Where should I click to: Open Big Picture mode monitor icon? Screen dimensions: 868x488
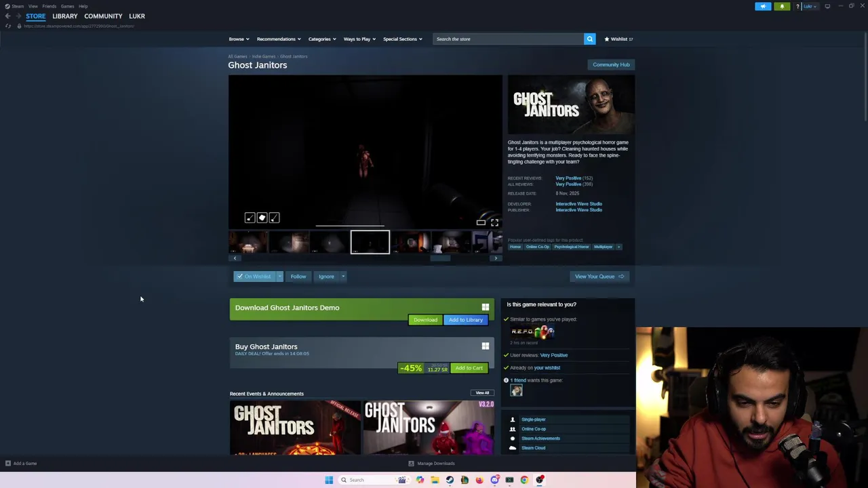pyautogui.click(x=827, y=6)
